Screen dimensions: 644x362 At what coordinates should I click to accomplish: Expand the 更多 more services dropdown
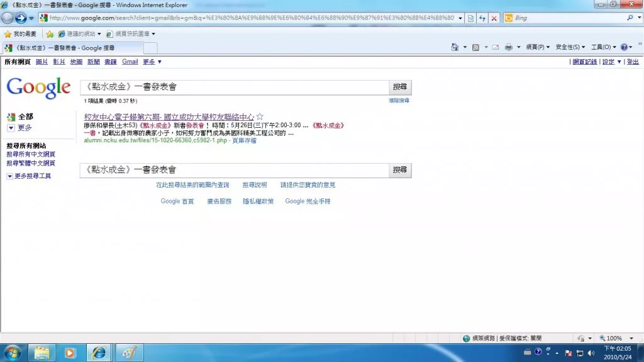(x=152, y=62)
